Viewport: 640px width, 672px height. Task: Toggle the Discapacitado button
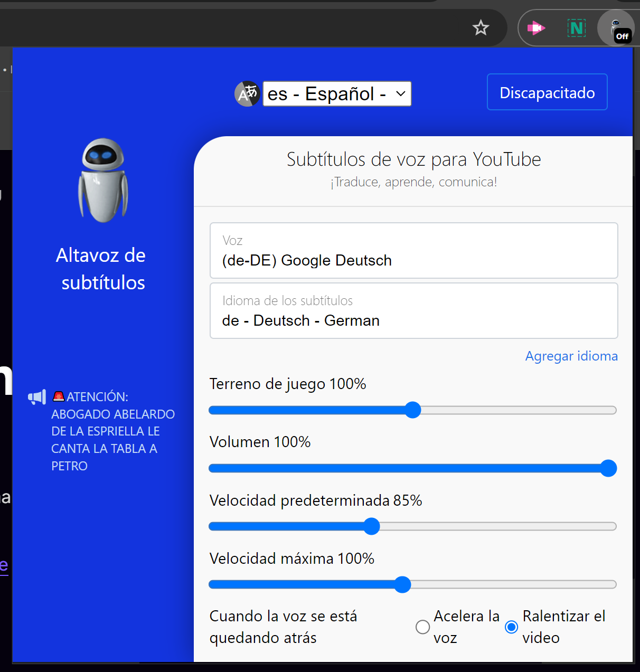coord(547,92)
